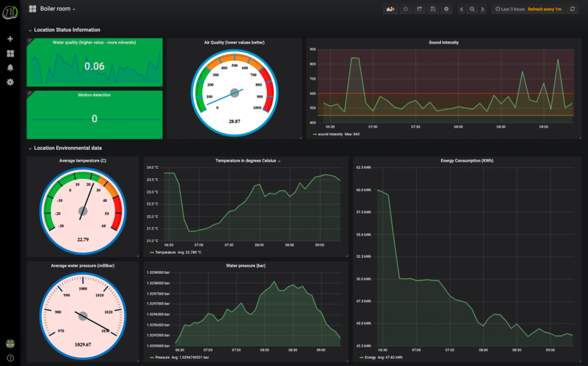Save dashboard using the floppy disk icon
Image resolution: width=588 pixels, height=366 pixels.
click(x=432, y=9)
